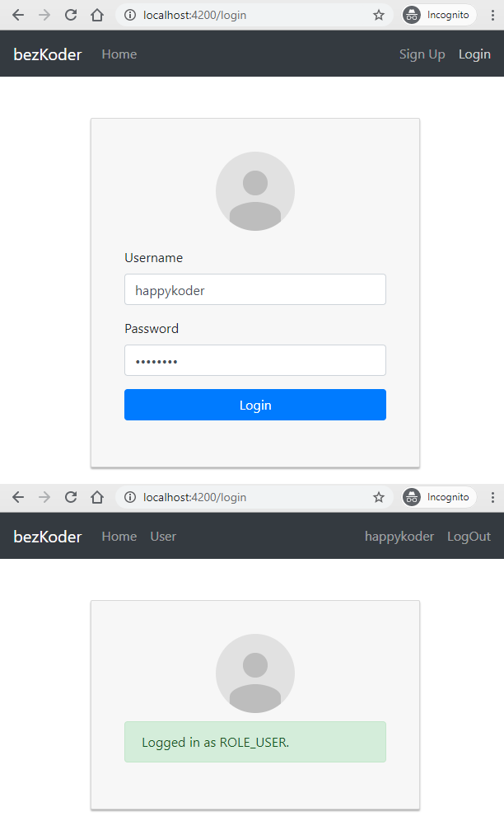Click LogOut in the navbar
Screen dimensions: 504x821
click(469, 536)
